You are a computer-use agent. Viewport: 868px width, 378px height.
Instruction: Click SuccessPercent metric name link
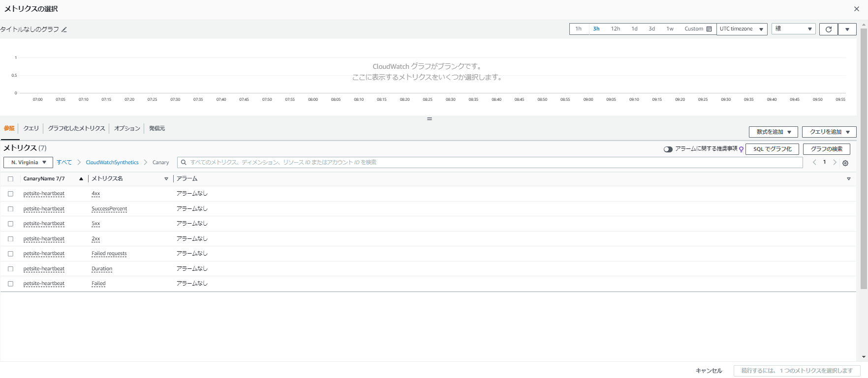coord(109,209)
